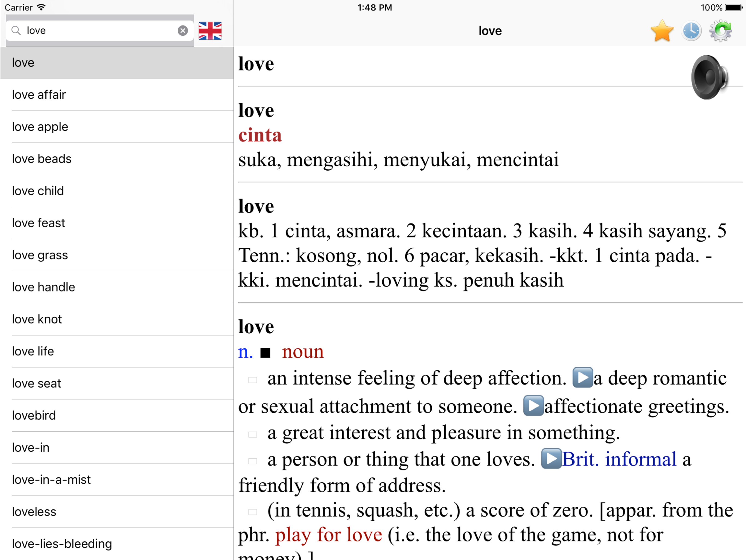This screenshot has width=747, height=560.
Task: Select the 'lovebird' entry
Action: click(x=34, y=416)
